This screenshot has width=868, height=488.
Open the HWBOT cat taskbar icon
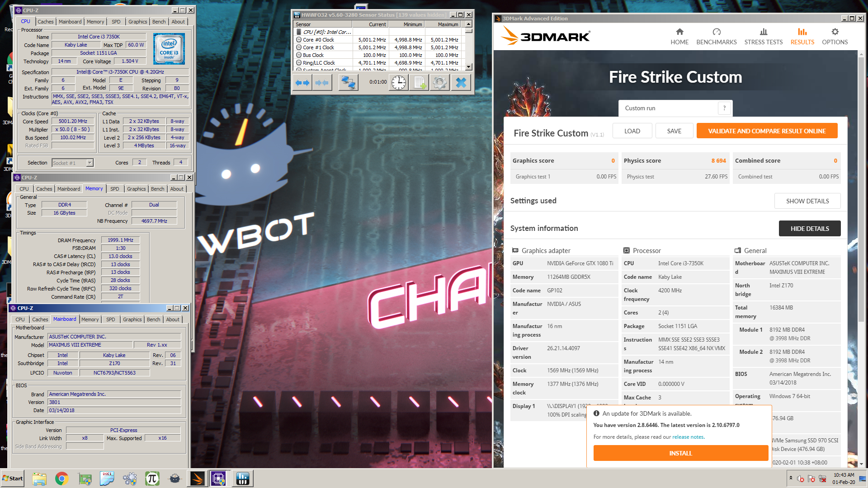(x=175, y=479)
